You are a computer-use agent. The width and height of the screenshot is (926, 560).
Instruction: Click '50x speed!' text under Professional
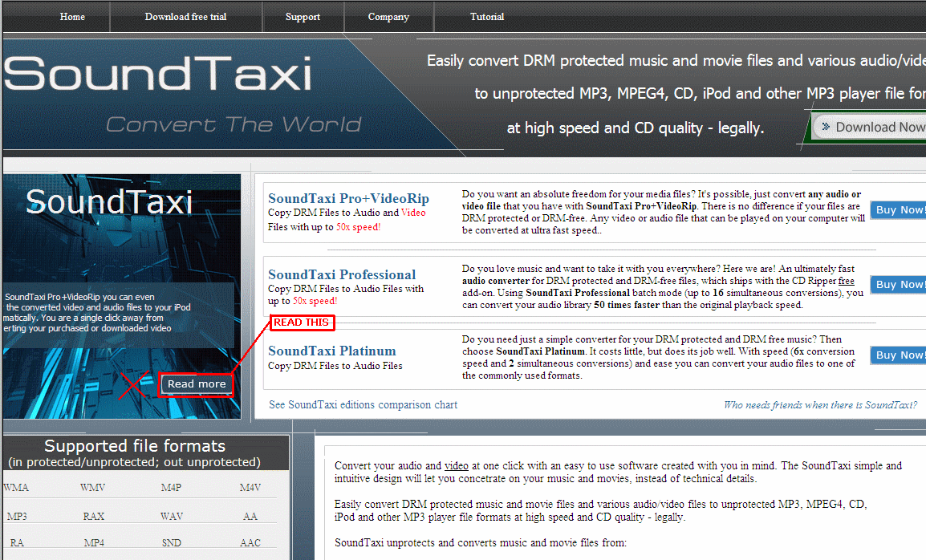[315, 301]
